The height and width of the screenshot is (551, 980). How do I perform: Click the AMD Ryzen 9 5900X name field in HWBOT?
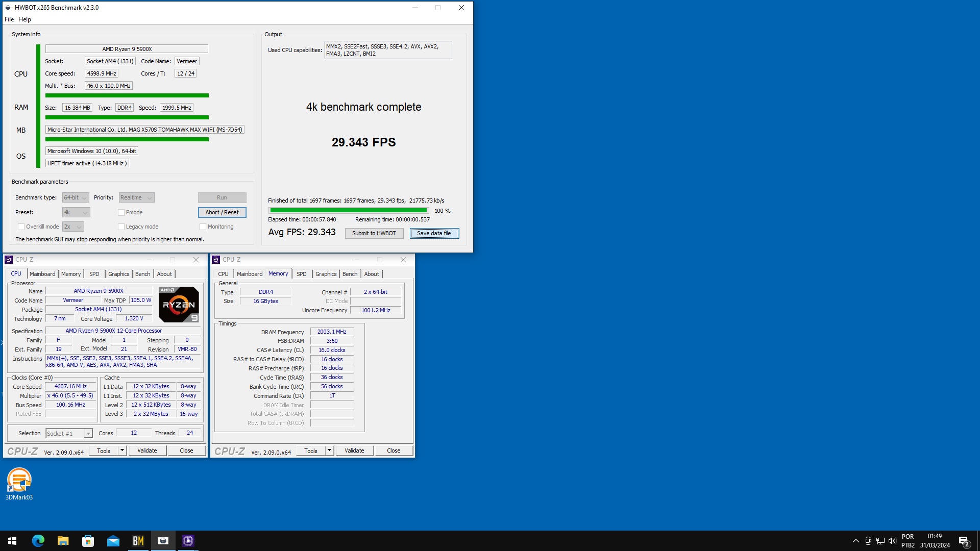[127, 49]
